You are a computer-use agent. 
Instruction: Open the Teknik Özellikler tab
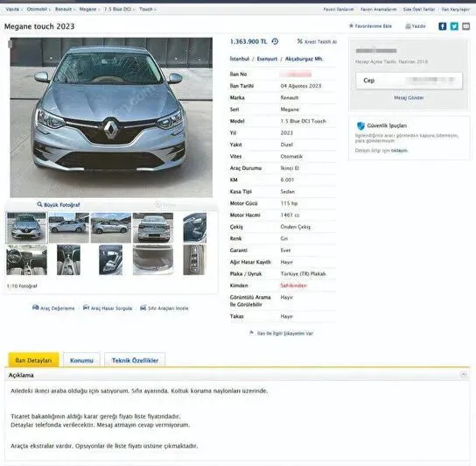[135, 360]
